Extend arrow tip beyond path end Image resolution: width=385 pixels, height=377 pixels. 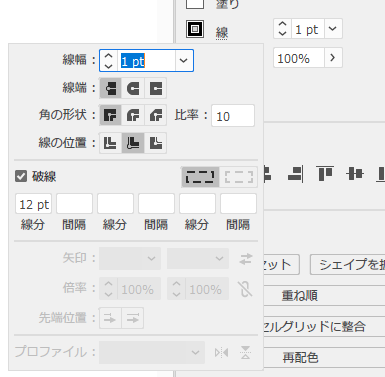(110, 318)
